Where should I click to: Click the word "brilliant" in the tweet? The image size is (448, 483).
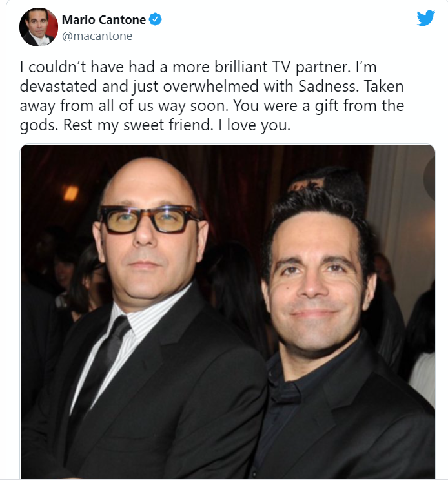[241, 67]
